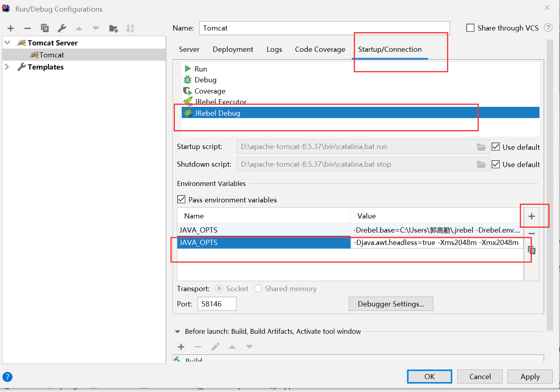Image resolution: width=560 pixels, height=392 pixels.
Task: Add before launch task plus icon
Action: [x=181, y=347]
